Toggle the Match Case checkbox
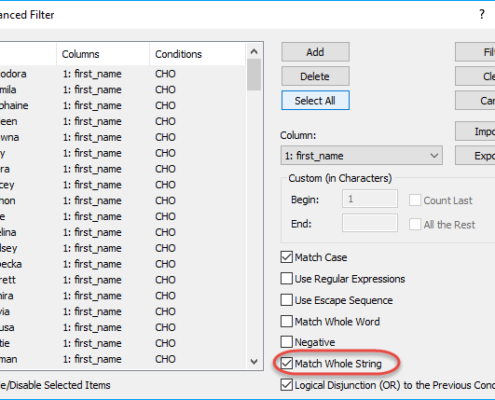This screenshot has width=495, height=400. 287,257
